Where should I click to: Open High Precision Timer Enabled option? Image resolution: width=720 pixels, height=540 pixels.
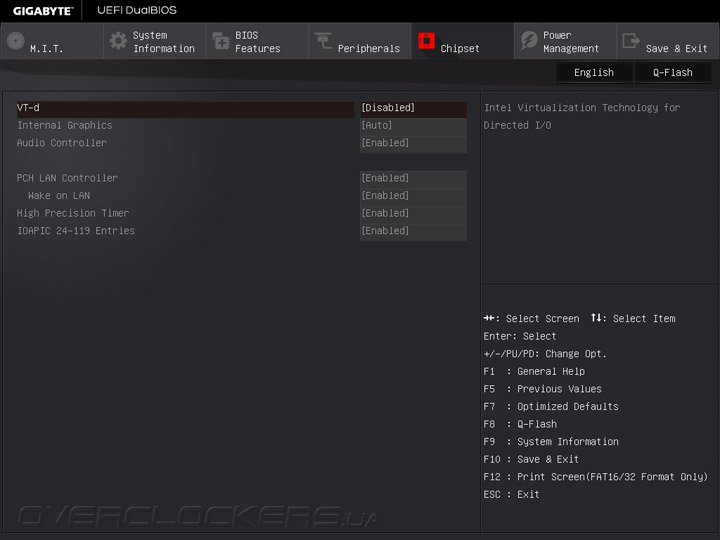coord(413,213)
